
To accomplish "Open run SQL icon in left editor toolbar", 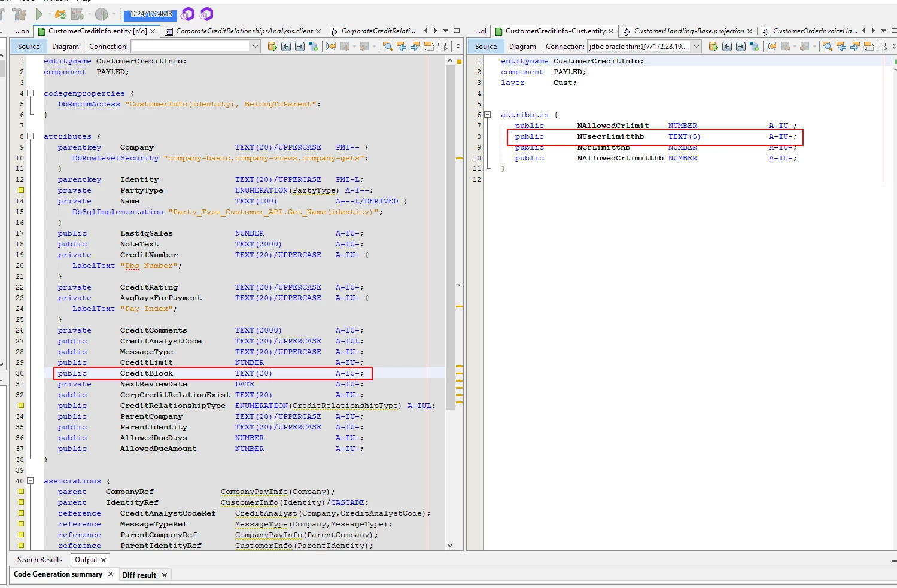I will tap(272, 46).
